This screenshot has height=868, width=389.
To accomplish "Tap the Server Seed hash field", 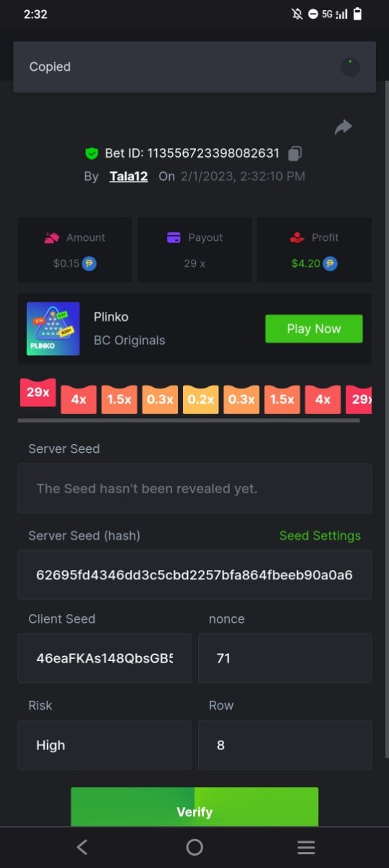I will click(x=194, y=575).
